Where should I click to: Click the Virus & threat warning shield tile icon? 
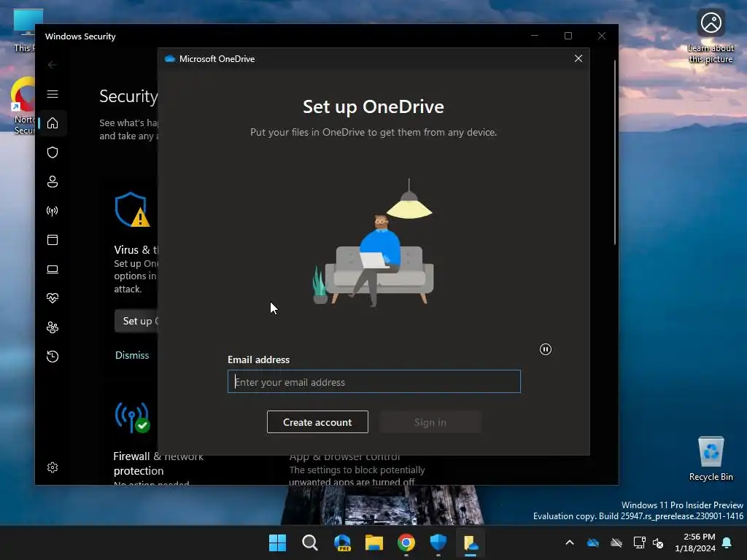(132, 209)
